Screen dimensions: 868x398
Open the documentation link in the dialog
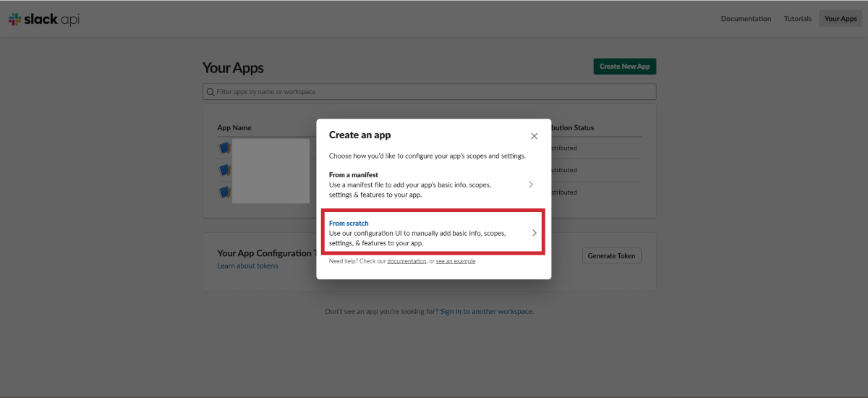tap(407, 261)
